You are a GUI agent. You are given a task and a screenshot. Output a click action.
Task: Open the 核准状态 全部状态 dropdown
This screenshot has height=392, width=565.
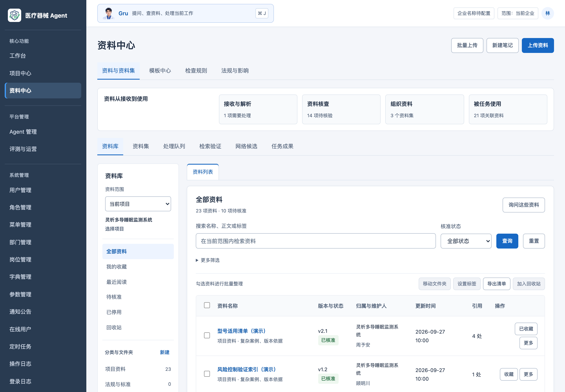coord(466,241)
